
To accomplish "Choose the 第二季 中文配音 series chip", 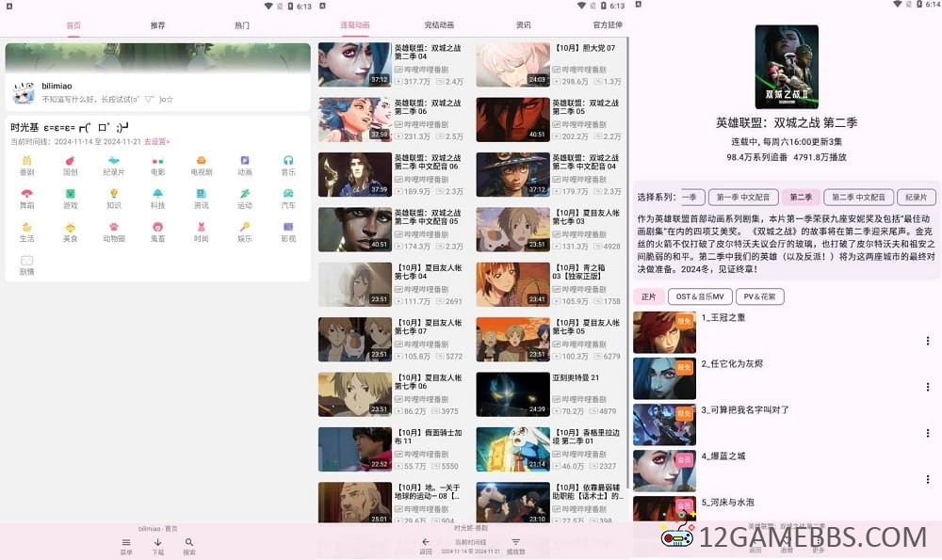I will (858, 197).
